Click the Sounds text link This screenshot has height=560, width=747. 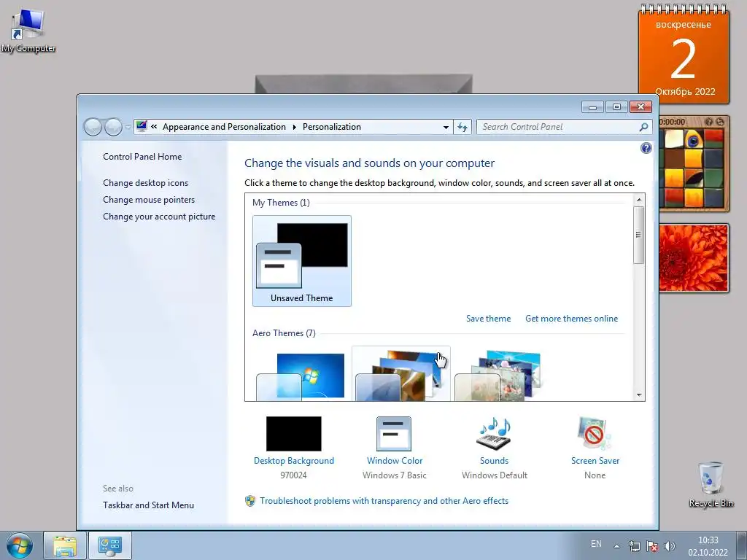click(x=494, y=461)
